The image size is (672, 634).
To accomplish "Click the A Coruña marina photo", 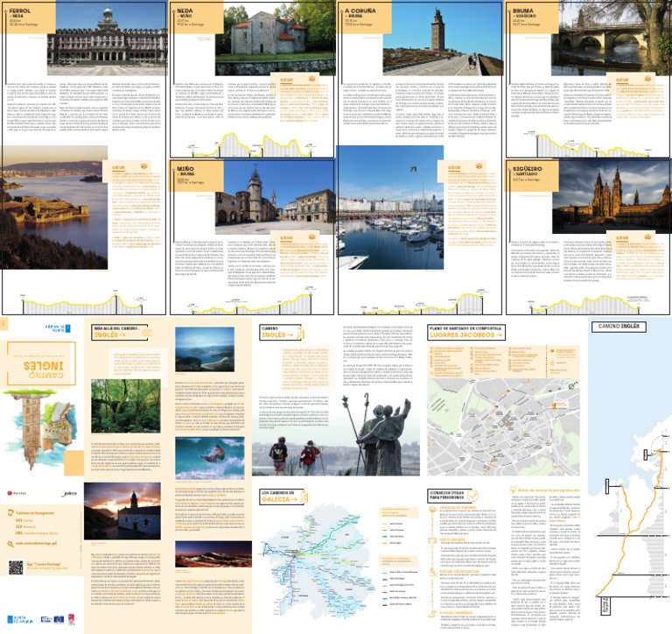I will [390, 208].
